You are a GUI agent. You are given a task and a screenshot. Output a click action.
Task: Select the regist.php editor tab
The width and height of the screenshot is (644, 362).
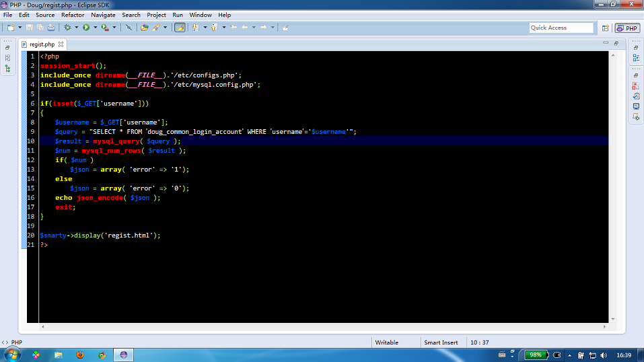pyautogui.click(x=42, y=44)
